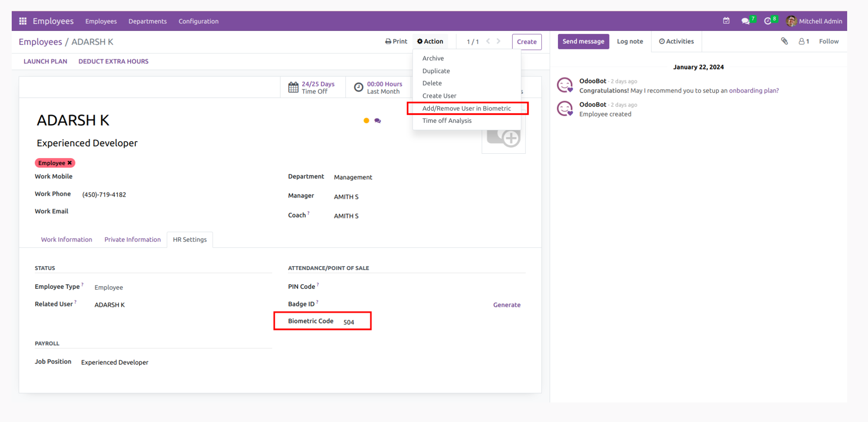Open the apps grid menu
This screenshot has width=868, height=422.
pos(22,20)
